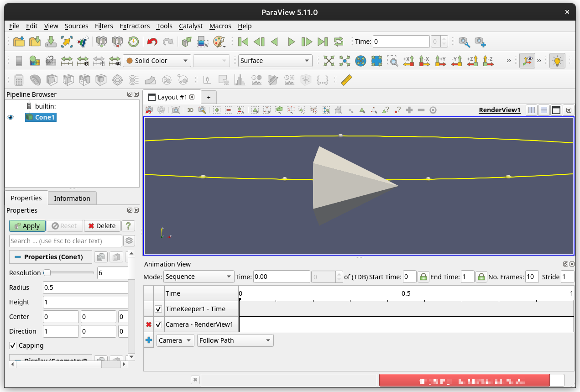Toggle visibility of Cone1 eye icon

(10, 117)
